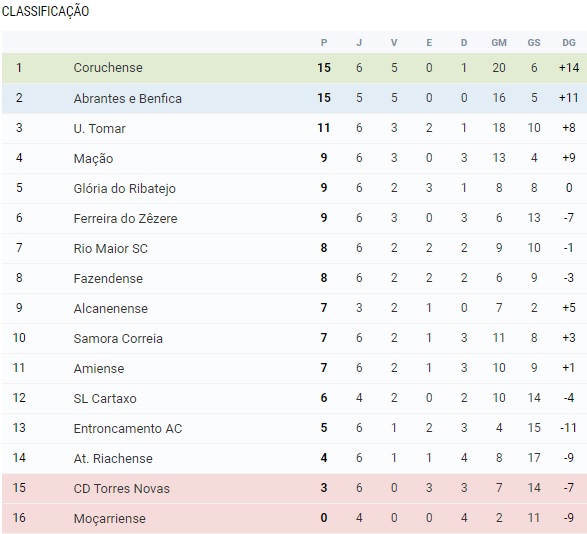Select the DG goal difference column header
Screen dimensions: 587x534
[x=569, y=43]
